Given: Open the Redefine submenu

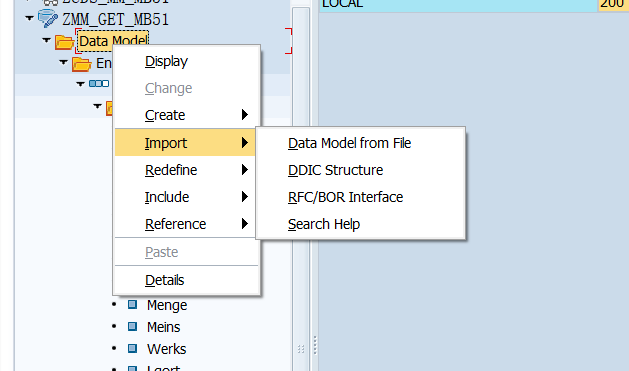Looking at the screenshot, I should pos(187,170).
